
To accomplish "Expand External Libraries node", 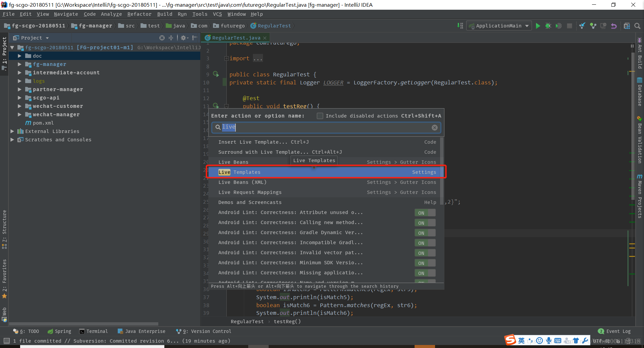I will pos(12,131).
